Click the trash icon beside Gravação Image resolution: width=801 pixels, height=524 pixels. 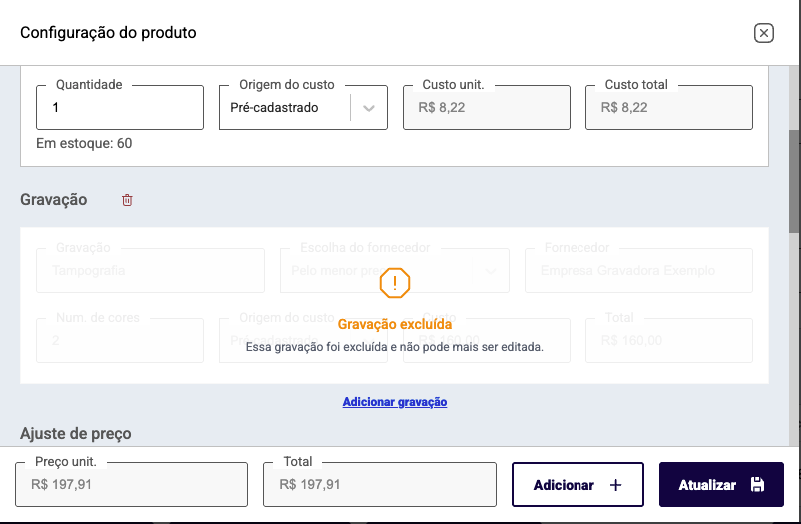click(x=127, y=200)
